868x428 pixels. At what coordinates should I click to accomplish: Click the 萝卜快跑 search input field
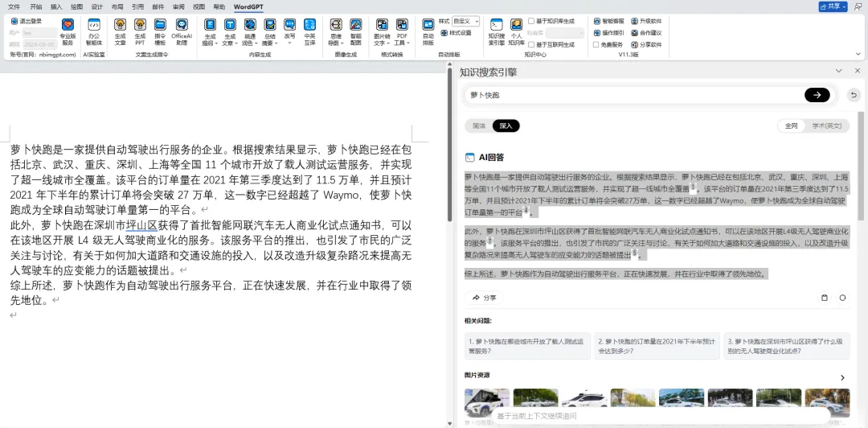pyautogui.click(x=634, y=95)
